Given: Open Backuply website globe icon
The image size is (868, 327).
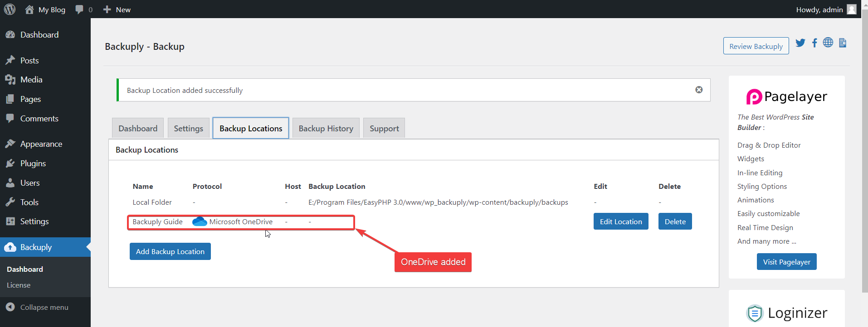Looking at the screenshot, I should 828,43.
